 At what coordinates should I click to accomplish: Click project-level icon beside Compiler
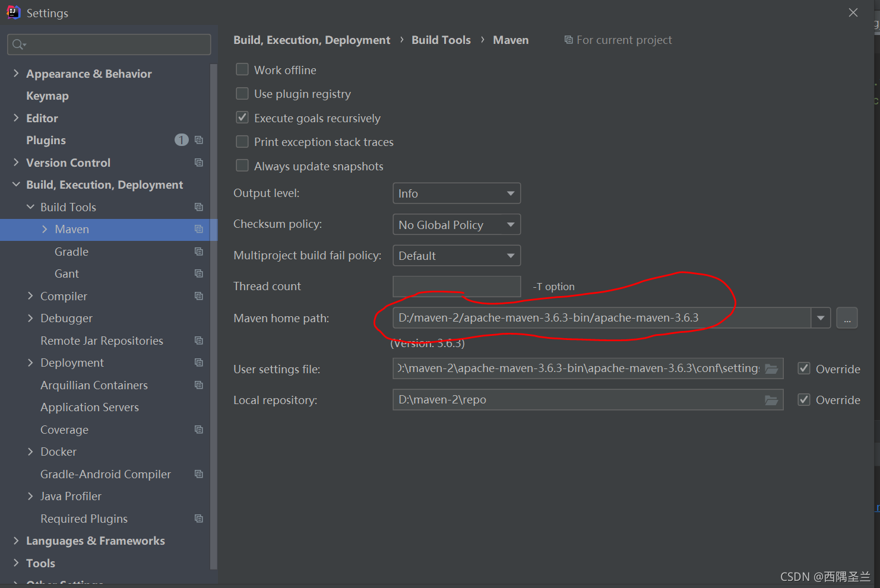click(199, 296)
